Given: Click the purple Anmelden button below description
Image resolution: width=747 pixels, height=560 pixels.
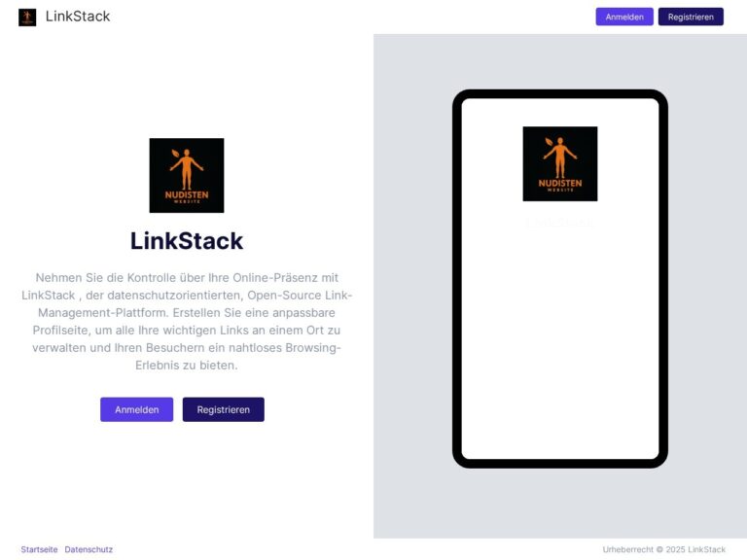Looking at the screenshot, I should coord(137,409).
